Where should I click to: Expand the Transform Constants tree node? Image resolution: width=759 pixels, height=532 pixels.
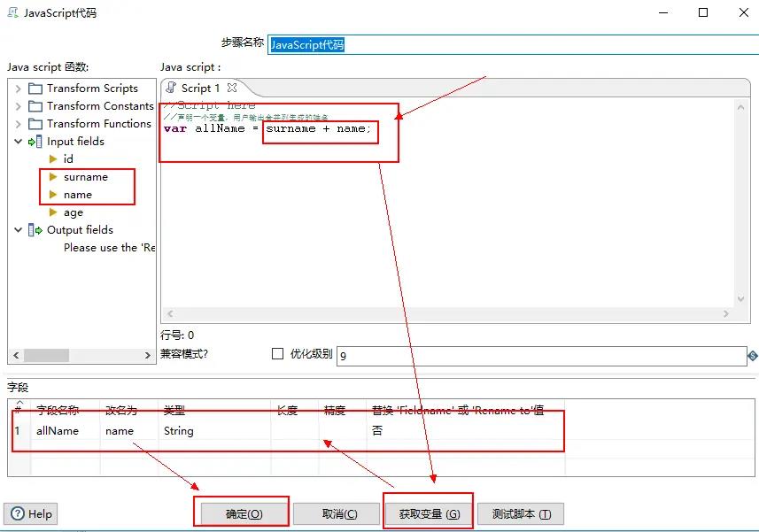tap(18, 106)
